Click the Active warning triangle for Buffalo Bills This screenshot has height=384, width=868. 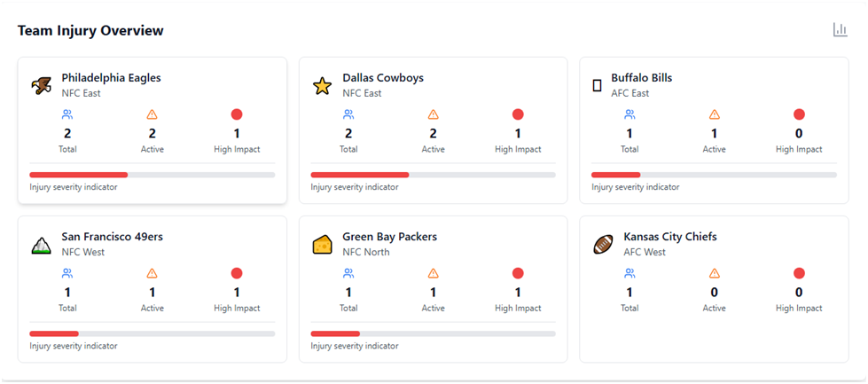[714, 114]
